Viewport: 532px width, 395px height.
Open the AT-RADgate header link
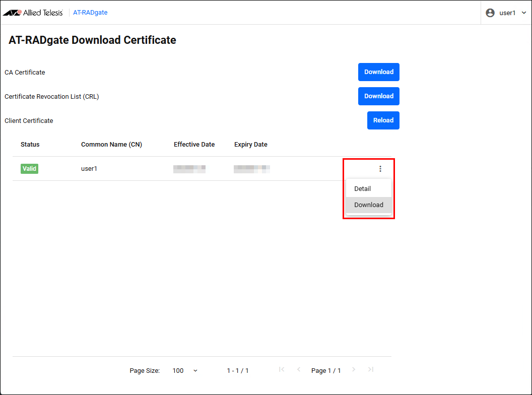pyautogui.click(x=90, y=13)
